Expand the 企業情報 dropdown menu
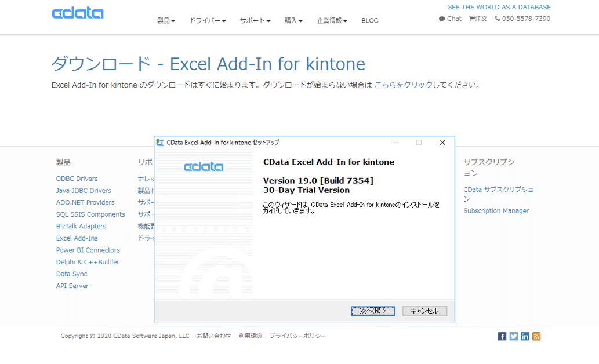This screenshot has height=364, width=599. point(332,21)
